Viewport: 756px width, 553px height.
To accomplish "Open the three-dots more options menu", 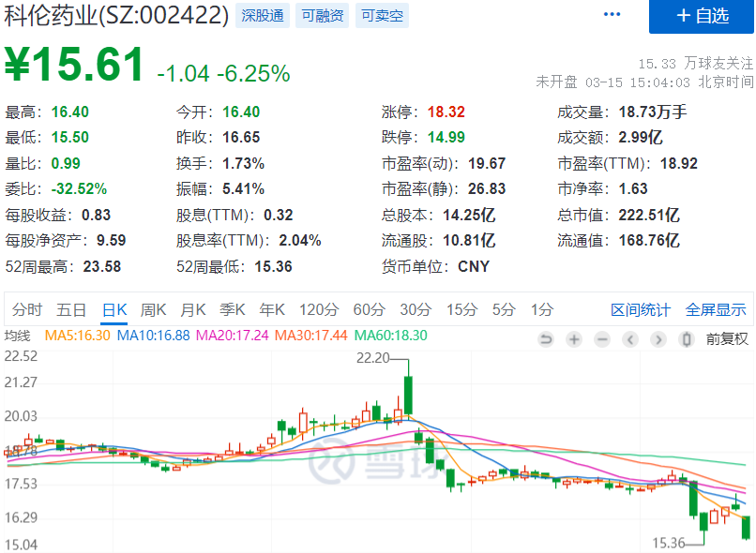I will (x=612, y=14).
